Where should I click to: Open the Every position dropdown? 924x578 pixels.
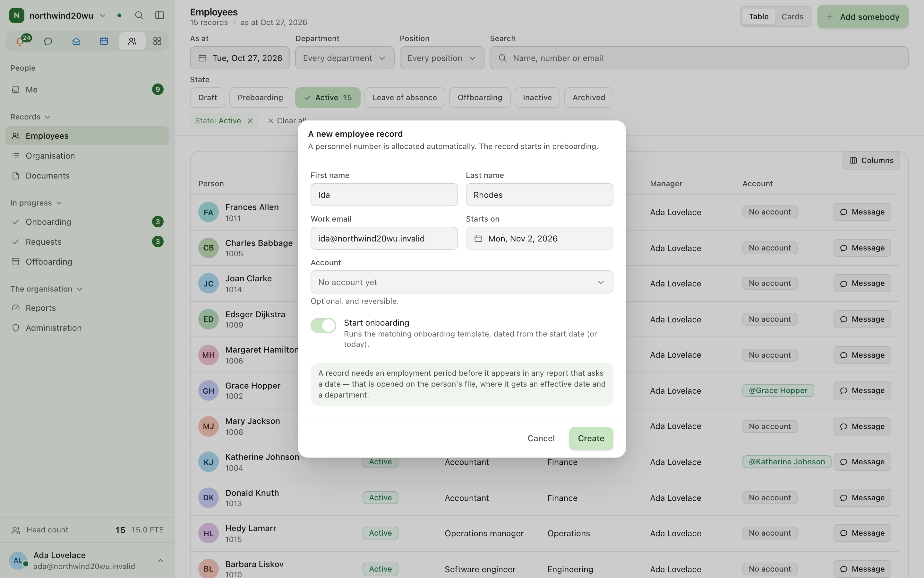(442, 58)
